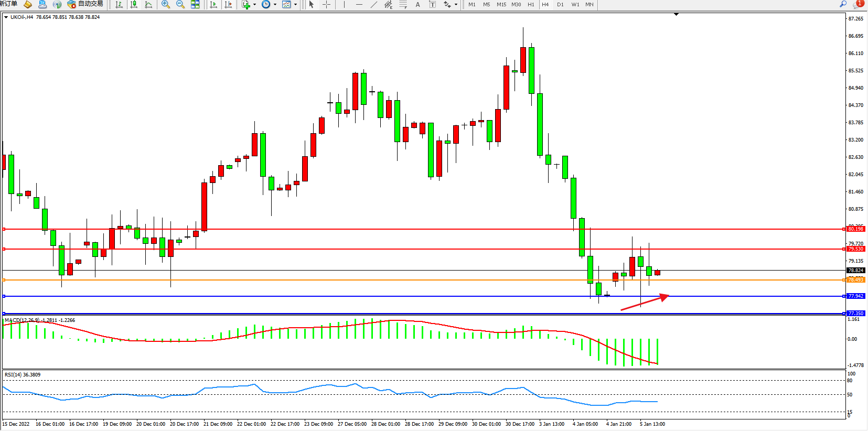Click the blue 77.942 price level label
Viewport: 868px width, 431px height.
(855, 296)
